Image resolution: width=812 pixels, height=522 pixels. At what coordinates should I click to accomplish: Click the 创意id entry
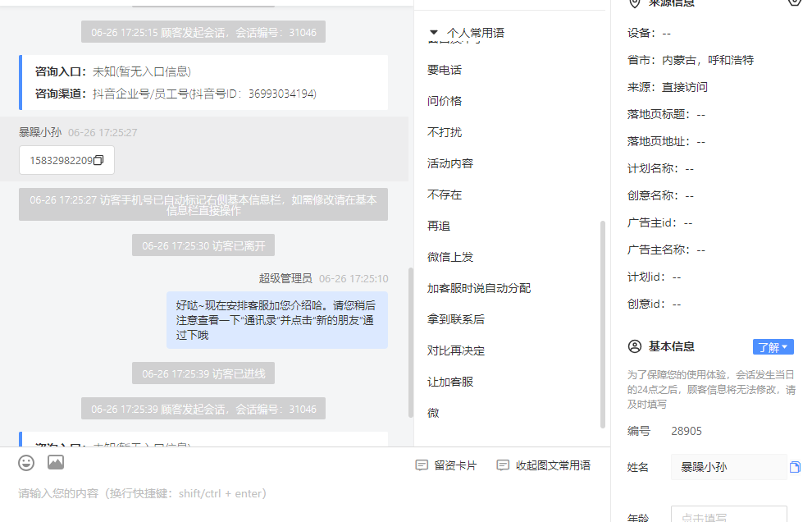(x=654, y=304)
